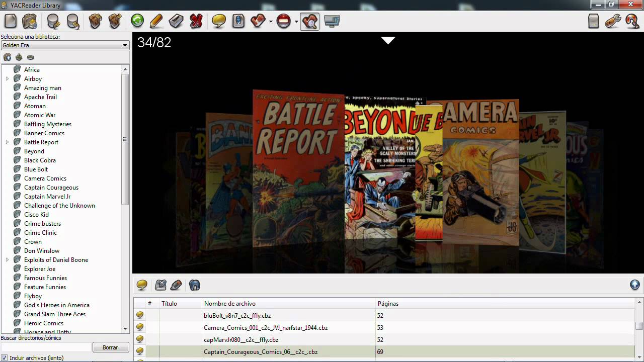Select the Captain Courageous folder
Screen dimensions: 644x362
point(51,188)
